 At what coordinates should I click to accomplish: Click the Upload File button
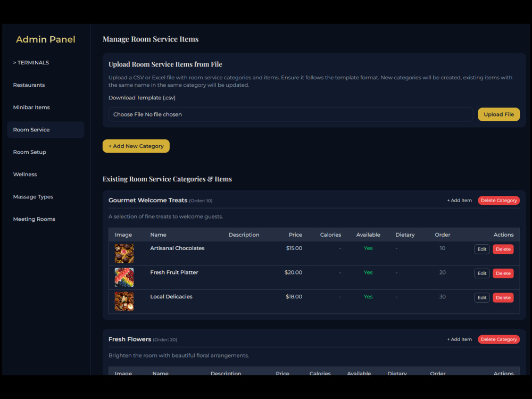[x=499, y=114]
